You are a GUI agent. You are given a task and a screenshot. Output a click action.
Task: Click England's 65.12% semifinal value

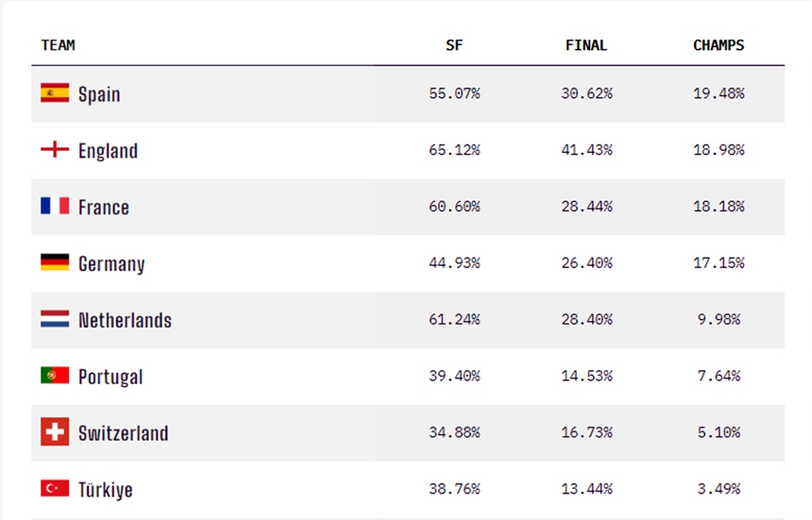click(454, 150)
